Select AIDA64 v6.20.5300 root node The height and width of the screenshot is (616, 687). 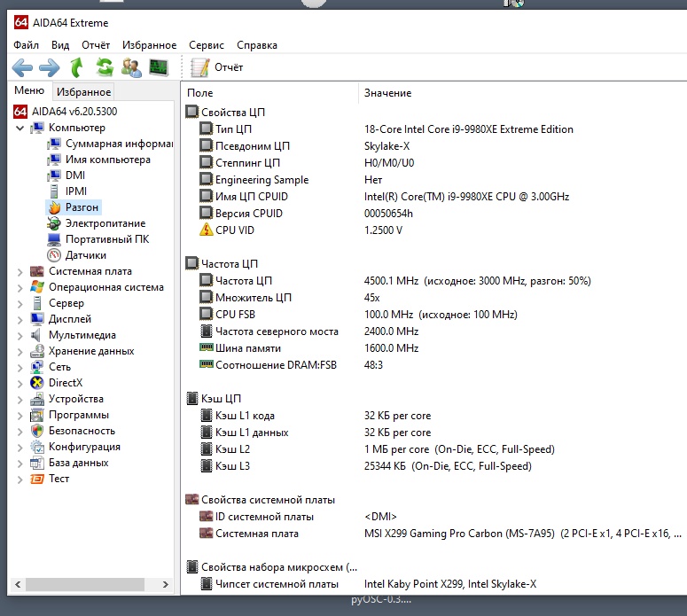pyautogui.click(x=66, y=112)
